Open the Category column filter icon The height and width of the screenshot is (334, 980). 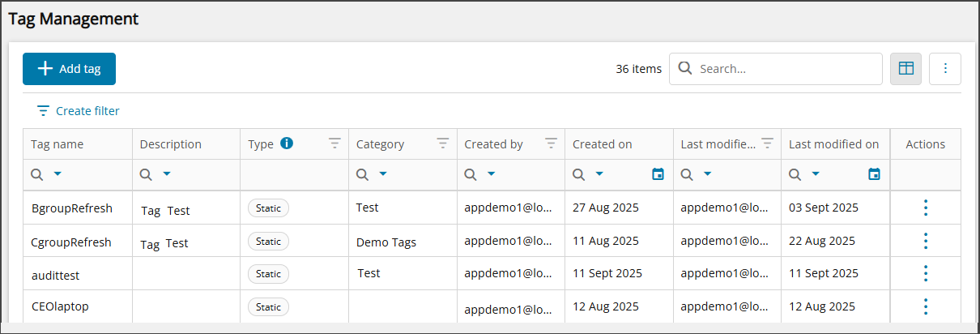443,143
